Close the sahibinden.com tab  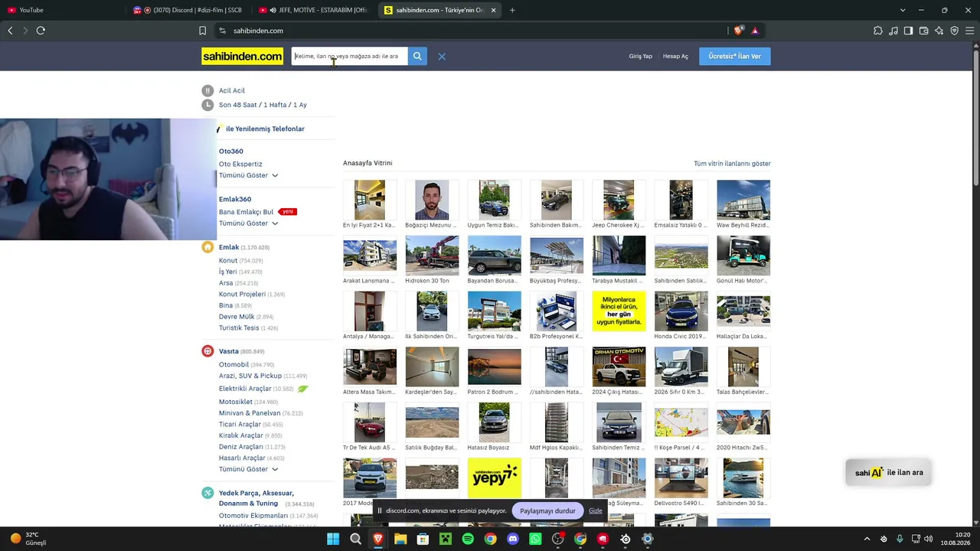[x=494, y=10]
